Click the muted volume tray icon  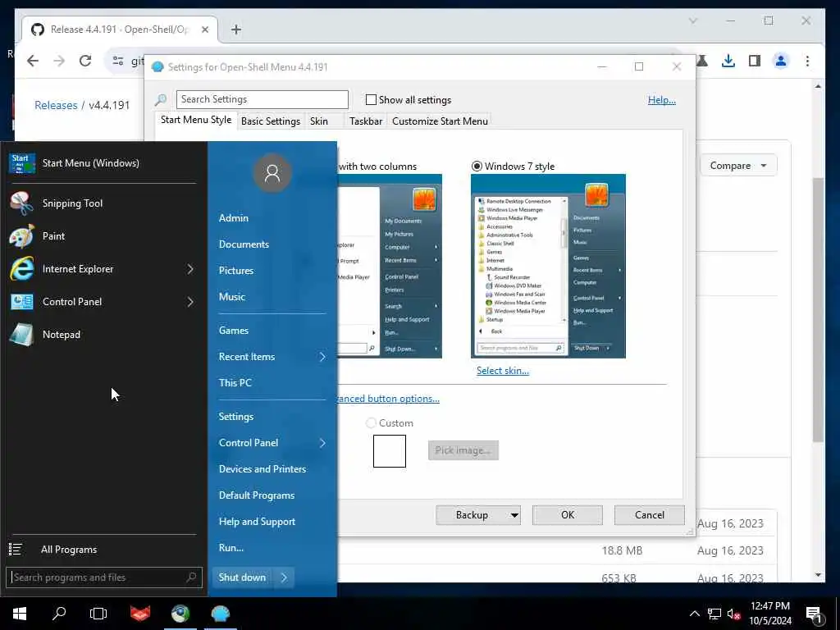[734, 614]
